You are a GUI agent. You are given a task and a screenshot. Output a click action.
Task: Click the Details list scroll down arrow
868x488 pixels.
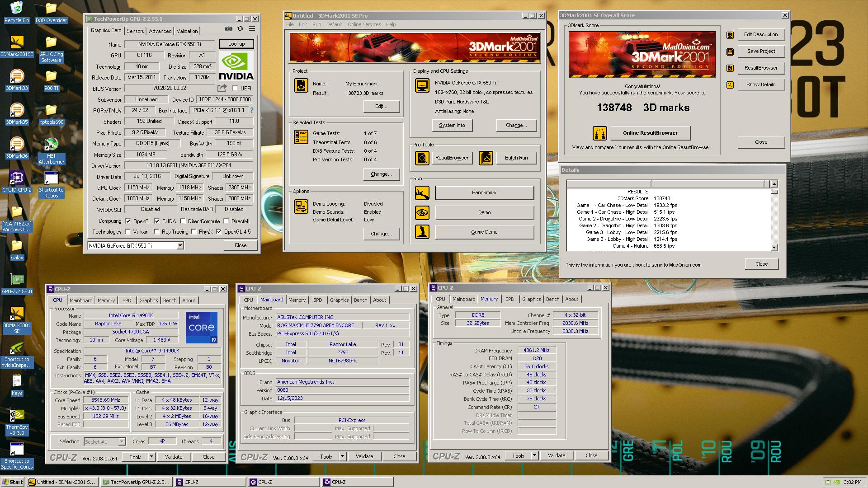click(x=774, y=247)
